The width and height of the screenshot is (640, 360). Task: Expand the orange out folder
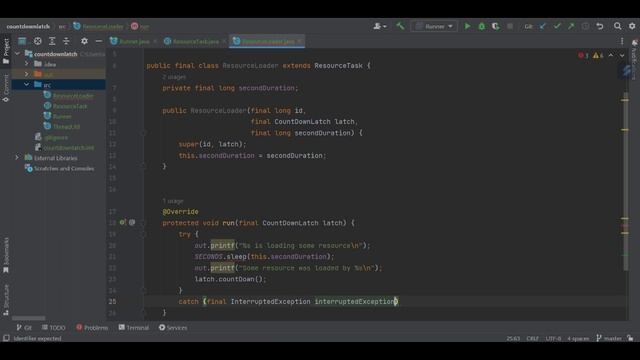[x=27, y=74]
